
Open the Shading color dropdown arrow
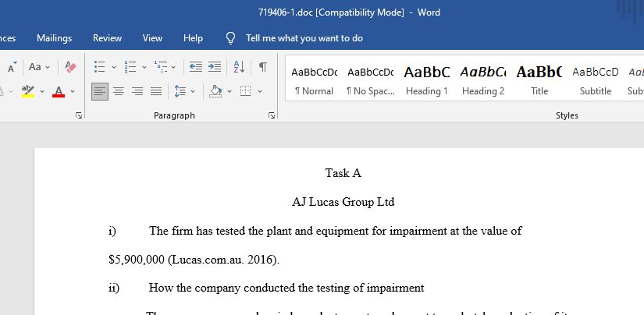pos(229,91)
